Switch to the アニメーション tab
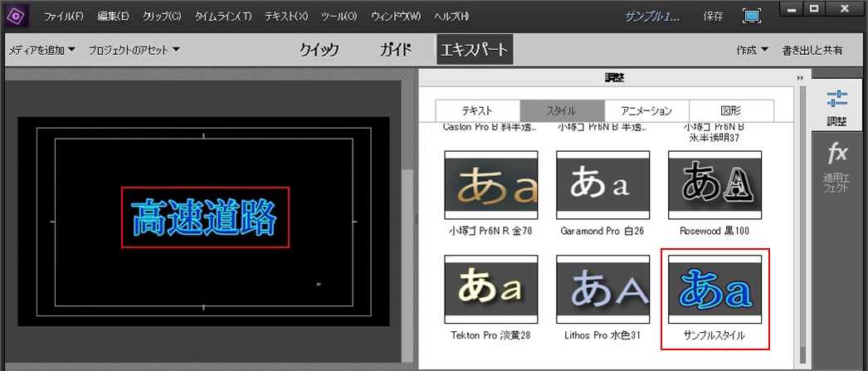The height and width of the screenshot is (371, 868). (646, 110)
